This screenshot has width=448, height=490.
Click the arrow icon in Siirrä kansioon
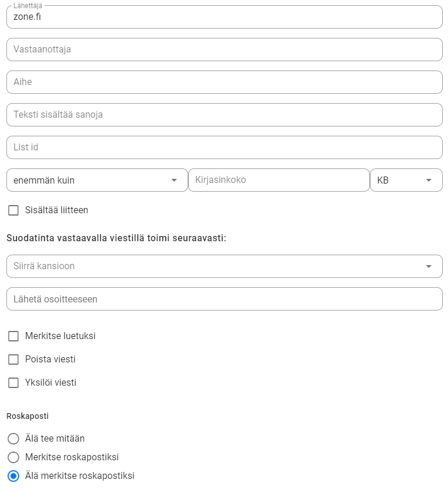pos(429,266)
